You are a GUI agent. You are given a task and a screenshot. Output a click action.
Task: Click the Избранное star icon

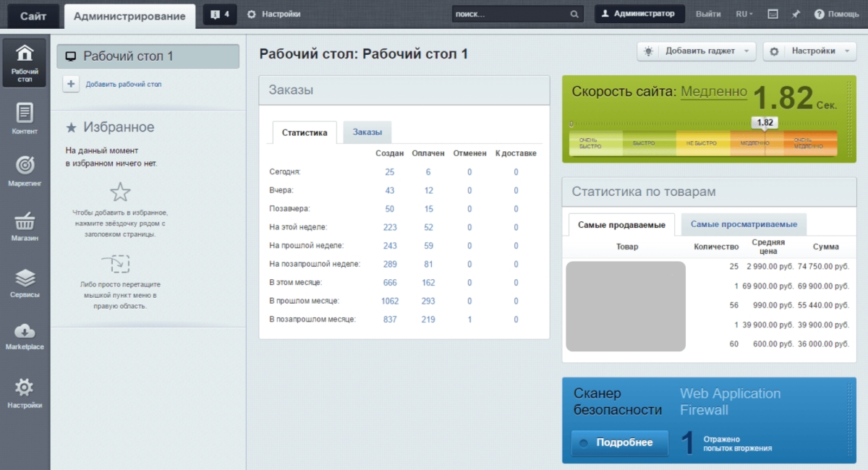click(71, 127)
